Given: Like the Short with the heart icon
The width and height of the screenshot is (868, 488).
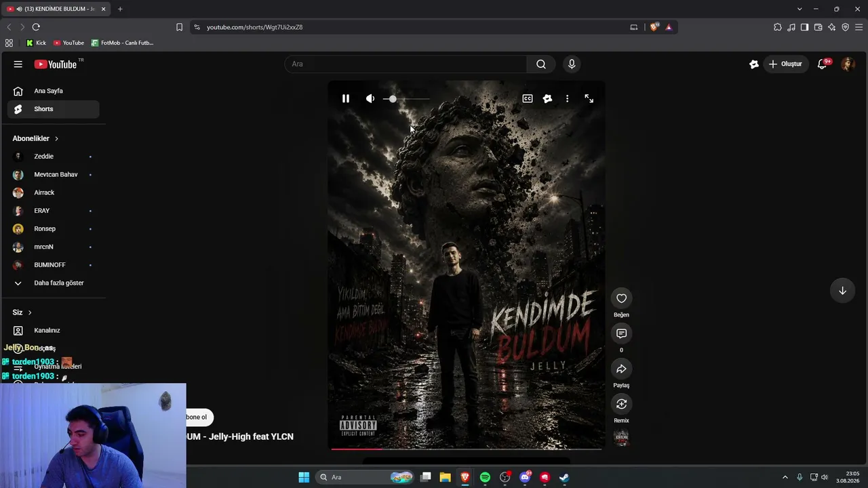Looking at the screenshot, I should tap(621, 298).
